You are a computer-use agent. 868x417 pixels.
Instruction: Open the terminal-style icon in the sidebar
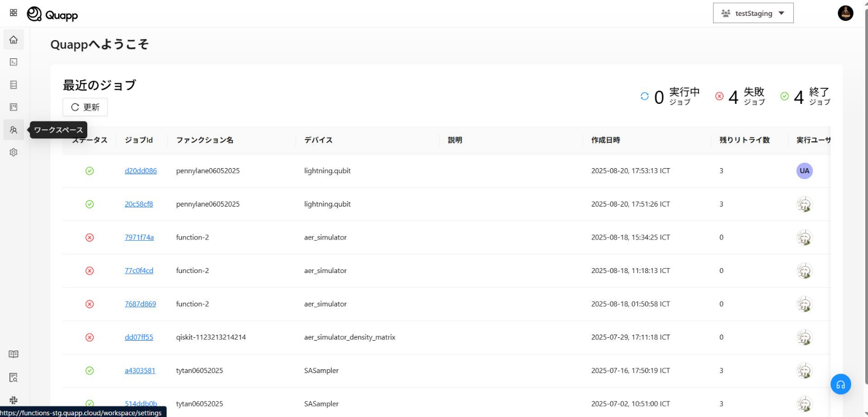coord(14,62)
